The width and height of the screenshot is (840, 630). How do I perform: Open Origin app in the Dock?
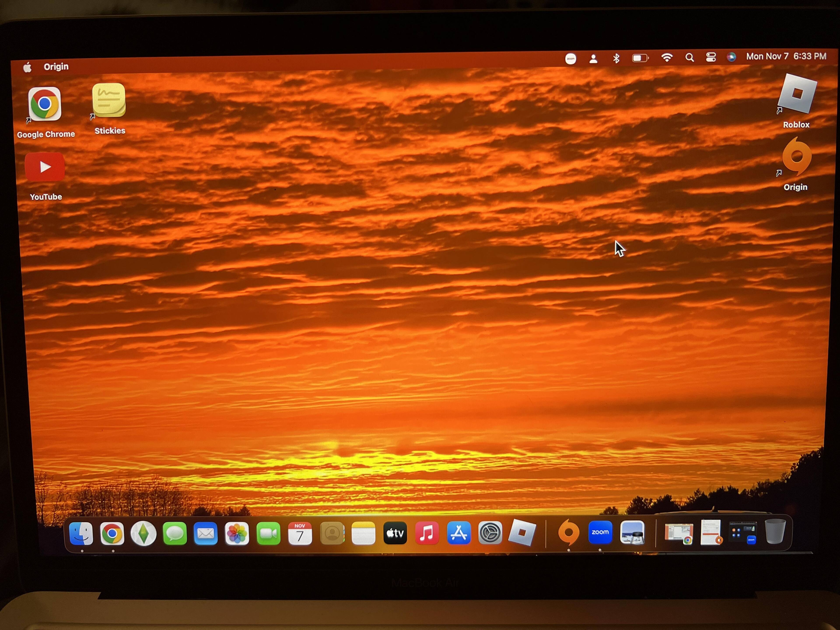pos(569,532)
